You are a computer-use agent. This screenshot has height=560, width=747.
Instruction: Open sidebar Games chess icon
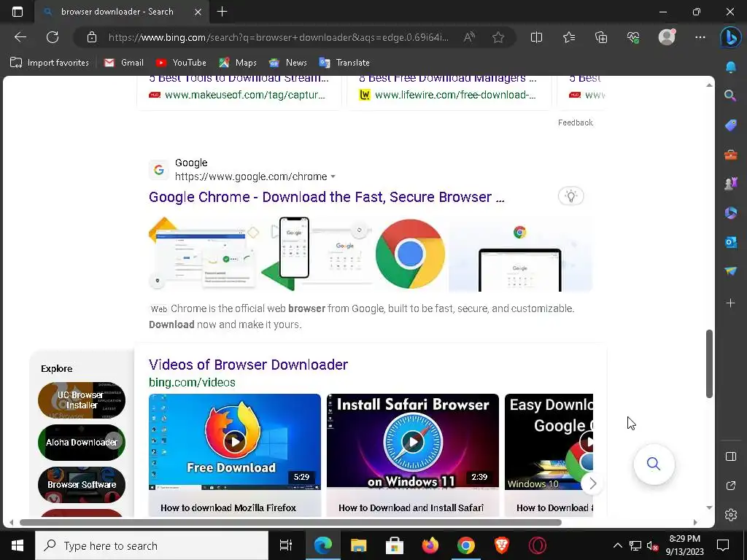coord(730,183)
